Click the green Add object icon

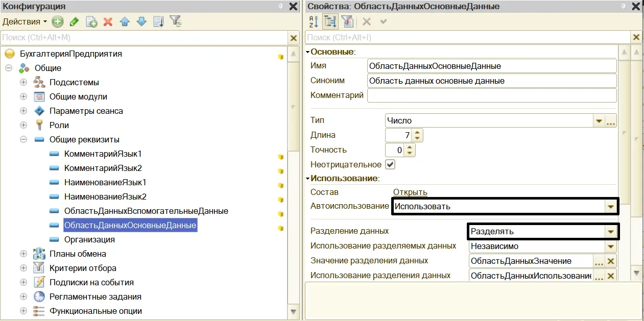coord(57,21)
